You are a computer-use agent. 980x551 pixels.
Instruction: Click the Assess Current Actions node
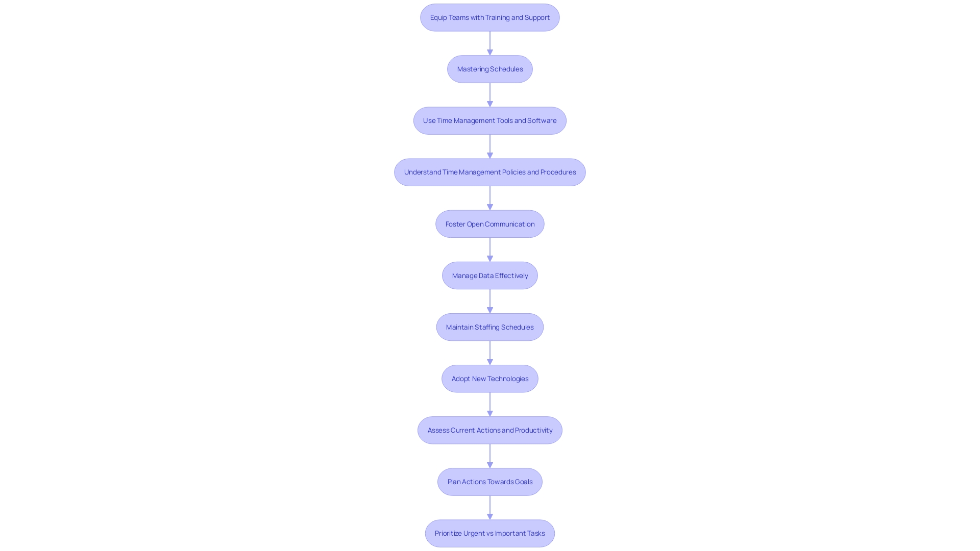489,430
